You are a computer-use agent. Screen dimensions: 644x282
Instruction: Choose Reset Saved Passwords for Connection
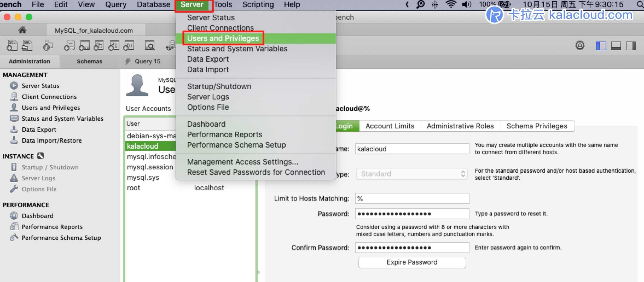point(256,172)
